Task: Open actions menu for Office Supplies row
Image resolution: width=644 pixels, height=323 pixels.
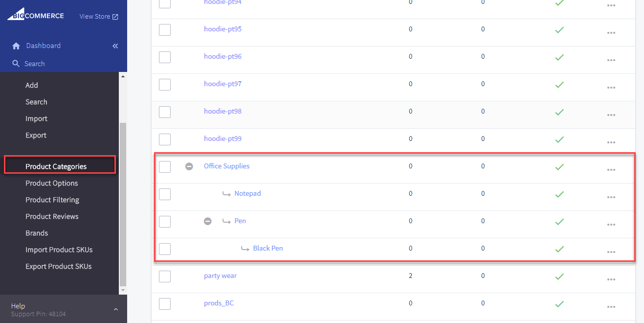Action: point(611,169)
